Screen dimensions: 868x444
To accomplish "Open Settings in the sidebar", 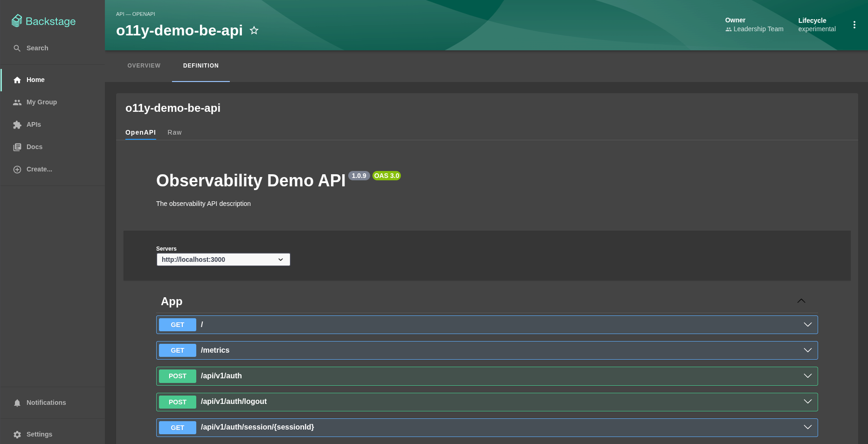I will pyautogui.click(x=52, y=434).
